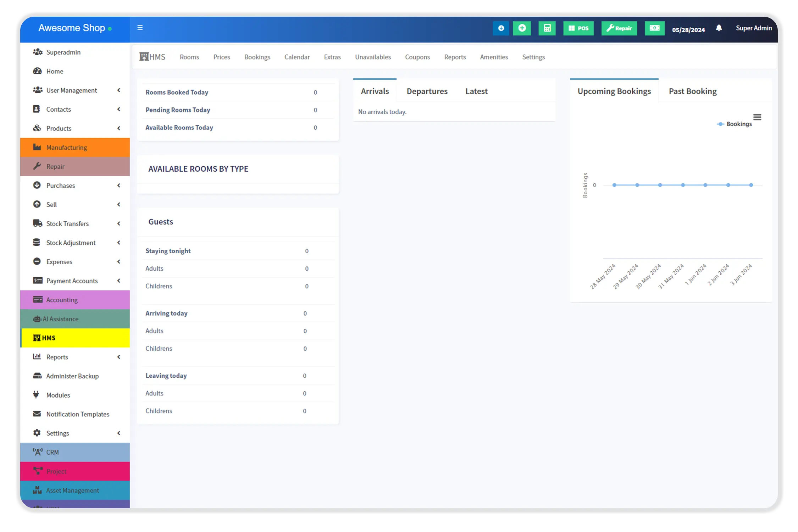Open Prices in HMS navbar
The height and width of the screenshot is (532, 798).
click(222, 57)
